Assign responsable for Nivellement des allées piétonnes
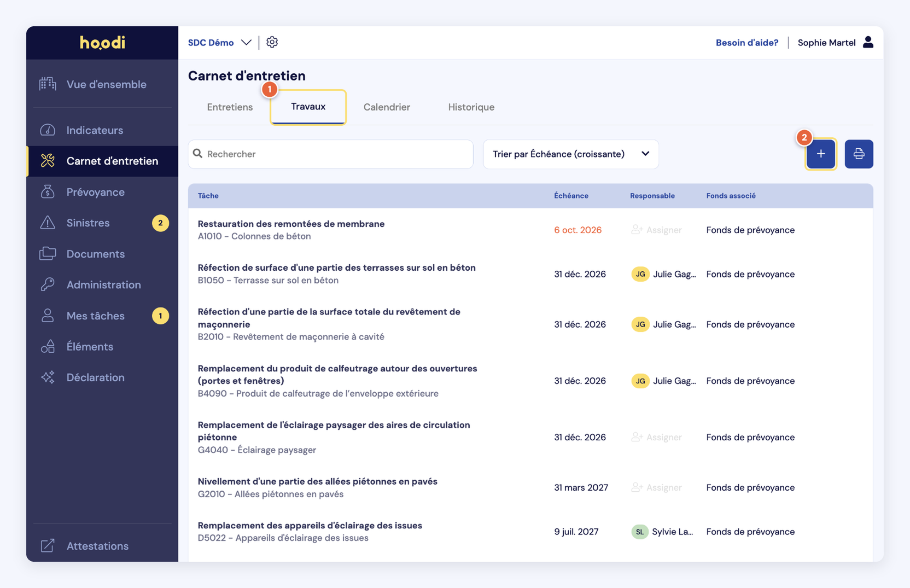 [656, 487]
